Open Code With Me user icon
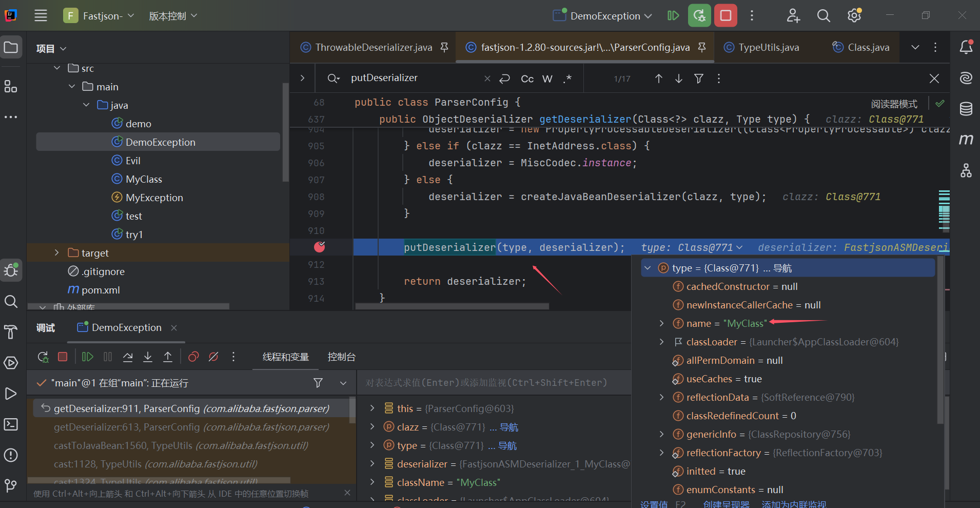 (793, 16)
